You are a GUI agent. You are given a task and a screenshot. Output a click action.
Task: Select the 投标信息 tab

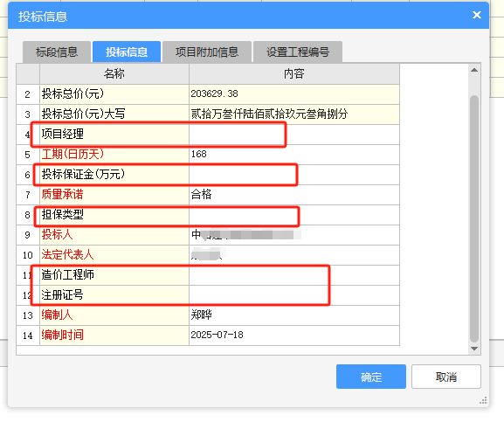[127, 52]
